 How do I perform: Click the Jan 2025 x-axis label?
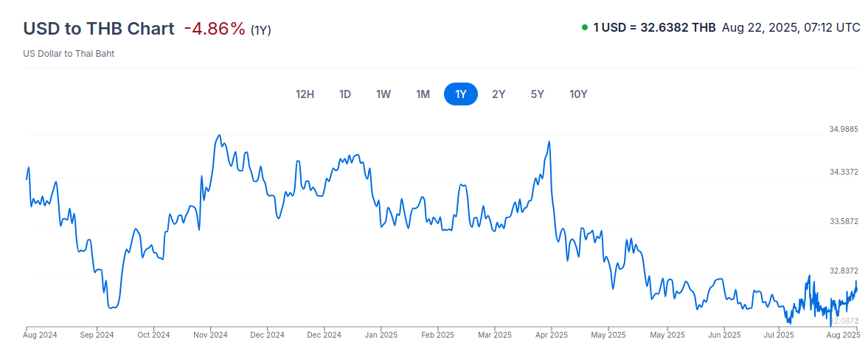click(381, 335)
